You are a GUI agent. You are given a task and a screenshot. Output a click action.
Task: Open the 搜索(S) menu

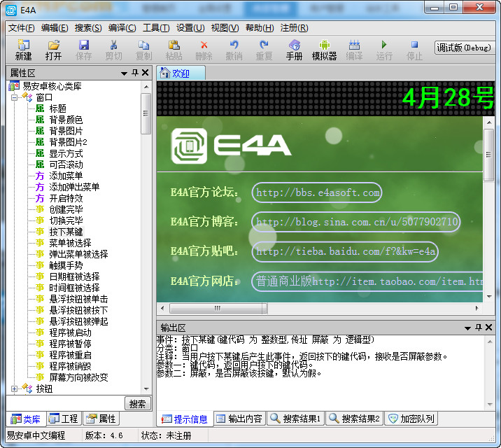tap(88, 28)
